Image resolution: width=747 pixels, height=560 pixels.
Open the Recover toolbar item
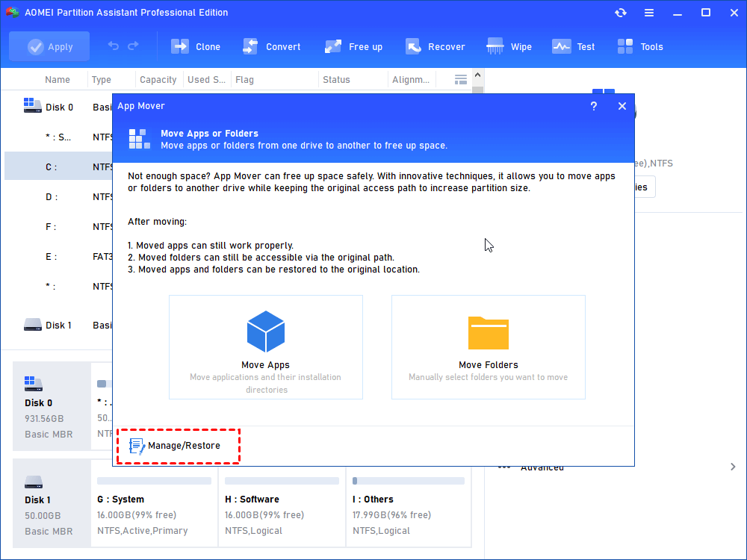[435, 46]
